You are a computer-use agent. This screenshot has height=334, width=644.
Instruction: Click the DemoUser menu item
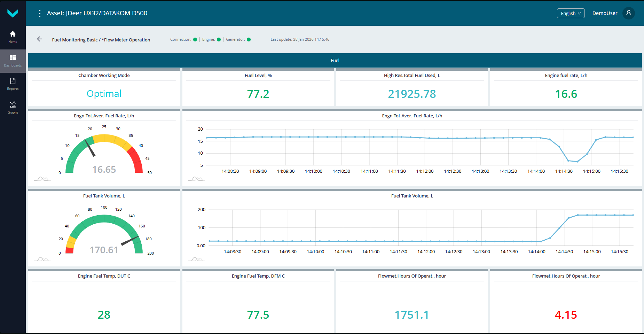[x=605, y=13]
